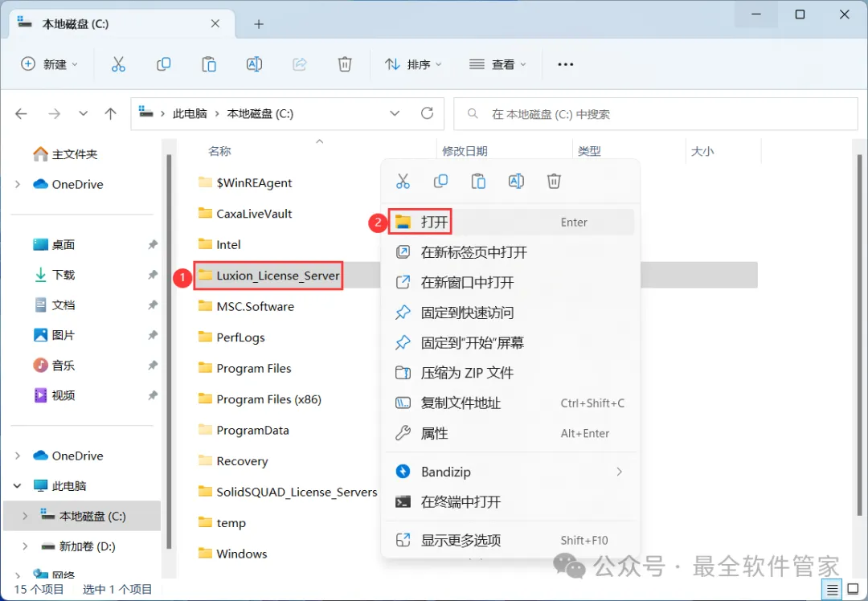The image size is (868, 601).
Task: Click the navigation pane scrollbar
Action: coord(168,351)
